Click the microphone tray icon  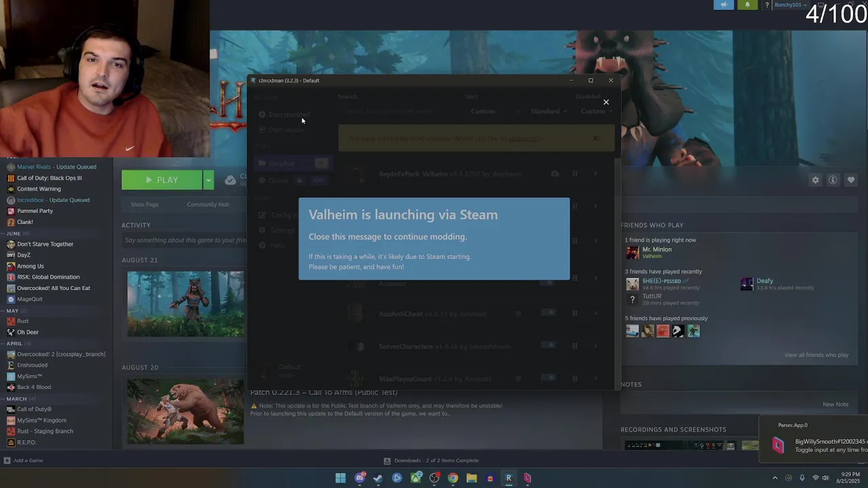(x=802, y=478)
